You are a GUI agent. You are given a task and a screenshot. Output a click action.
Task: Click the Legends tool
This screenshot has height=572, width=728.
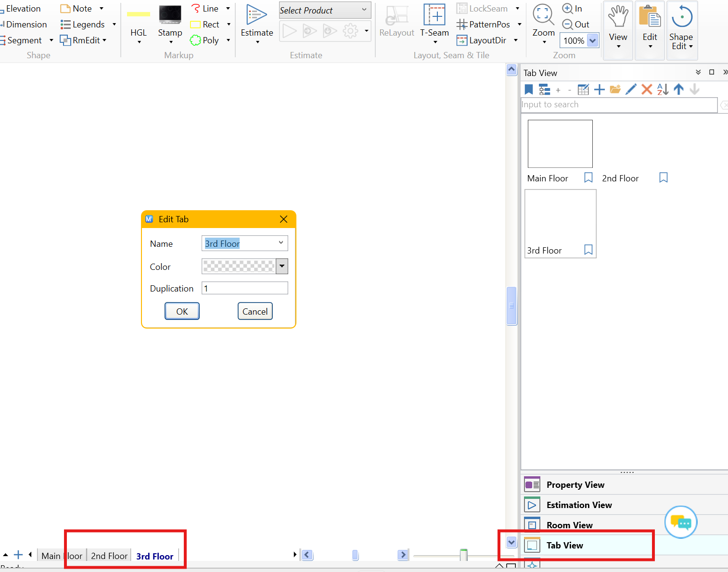coord(83,25)
